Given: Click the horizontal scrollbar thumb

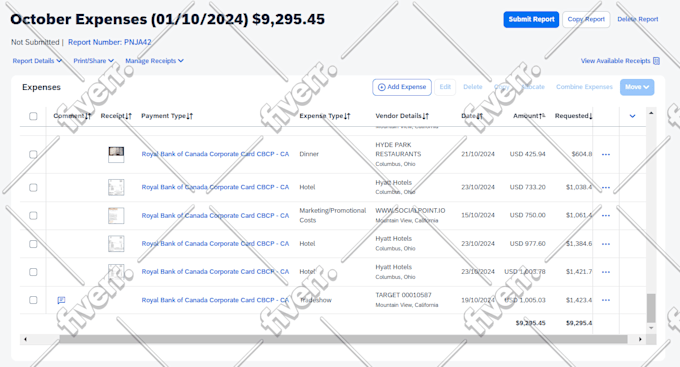Looking at the screenshot, I should point(343,339).
